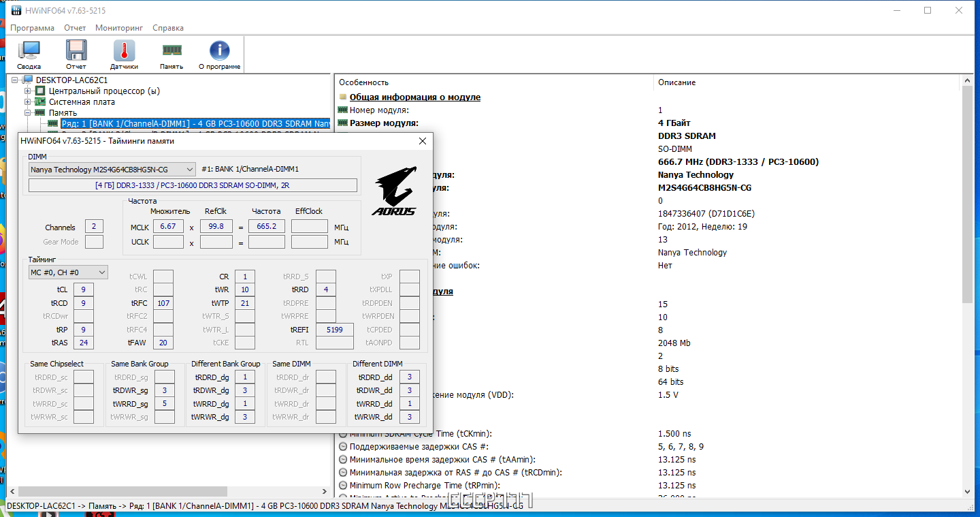Viewport: 980px width, 517px height.
Task: Click down arrow of vertical scrollbar
Action: tap(968, 491)
